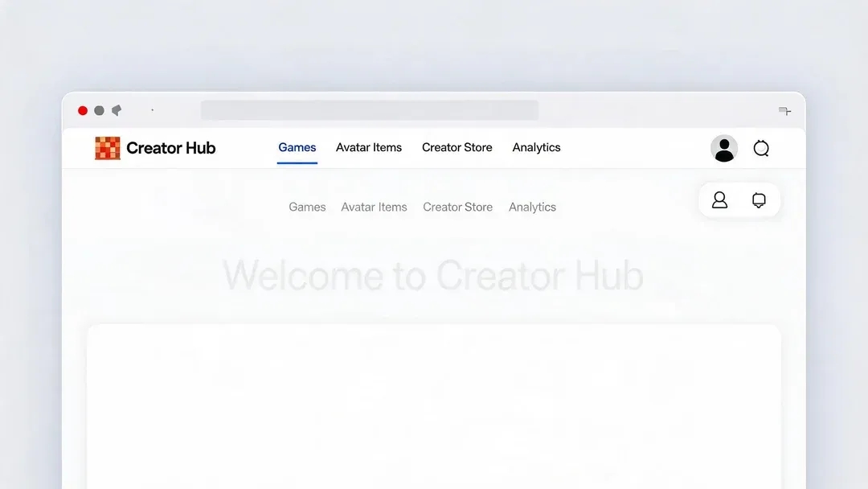Click the gray minimize window dot
Image resolution: width=868 pixels, height=489 pixels.
[99, 111]
